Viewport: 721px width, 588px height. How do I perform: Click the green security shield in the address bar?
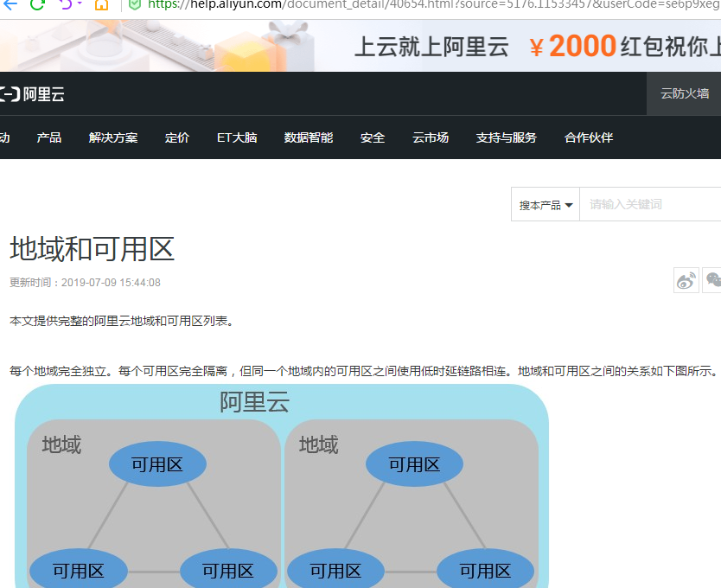point(134,4)
